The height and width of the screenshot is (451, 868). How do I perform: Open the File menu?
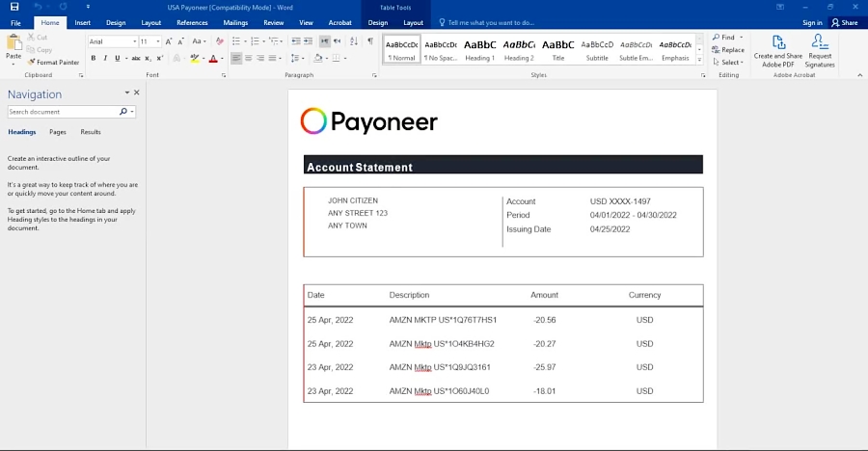(x=15, y=23)
